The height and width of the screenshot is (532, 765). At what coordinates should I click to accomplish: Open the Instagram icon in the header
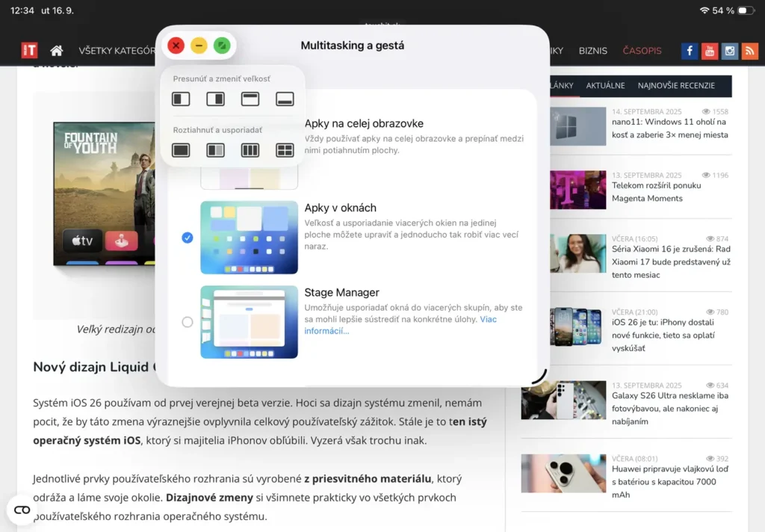pyautogui.click(x=729, y=51)
